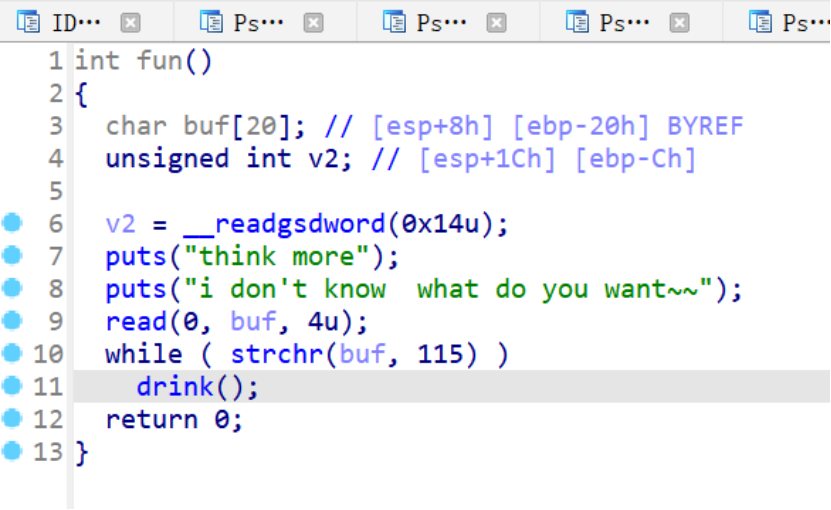Click the IDA View tab icon
This screenshot has height=510, width=831.
tap(29, 21)
